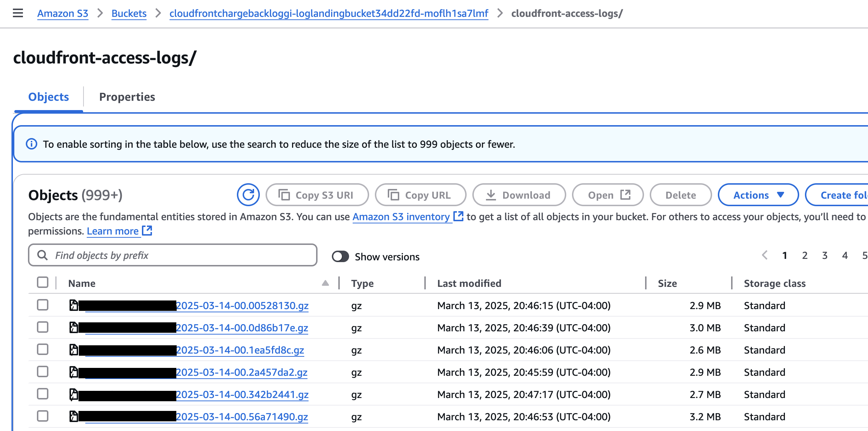The width and height of the screenshot is (868, 431).
Task: Open the S3 navigation hamburger menu
Action: click(18, 13)
